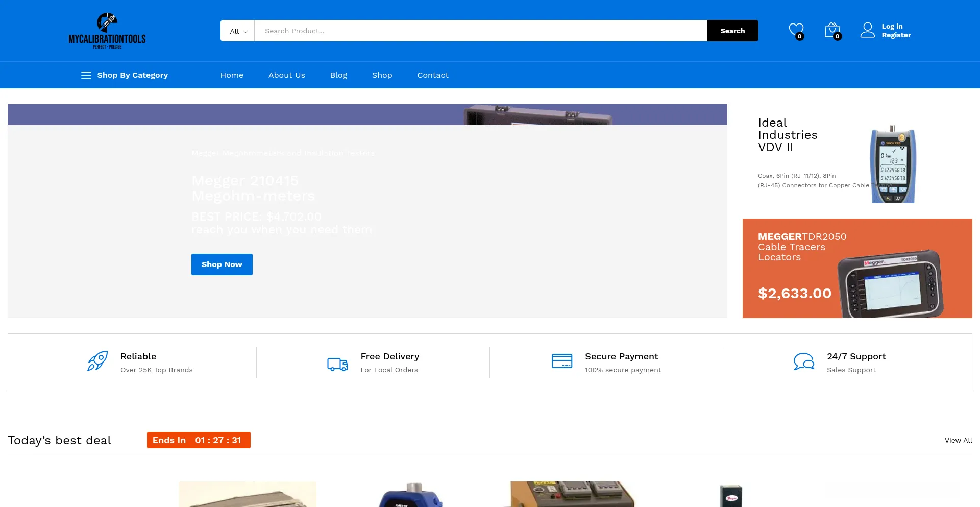Click the MyCalibrationTools logo
Screen dimensions: 980x507
107,31
